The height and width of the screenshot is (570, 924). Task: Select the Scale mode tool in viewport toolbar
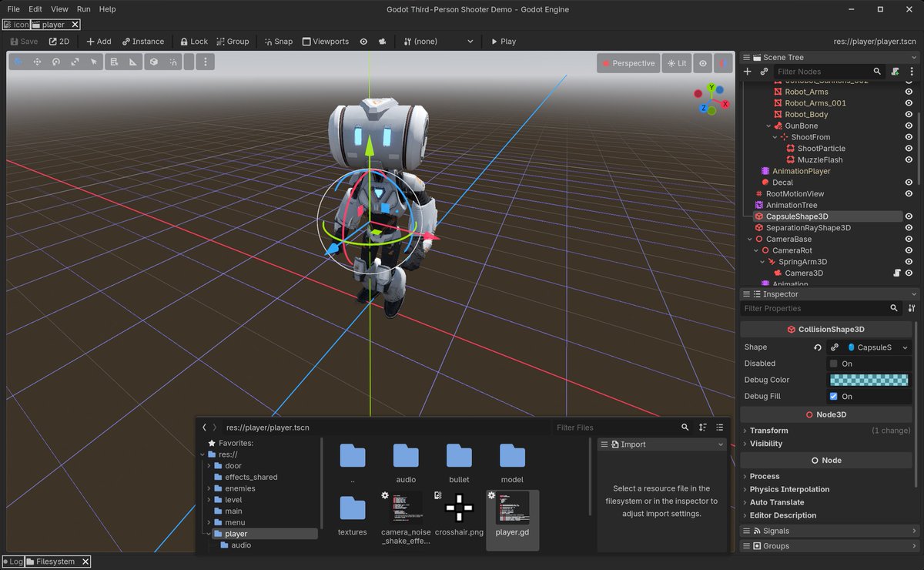click(x=75, y=62)
